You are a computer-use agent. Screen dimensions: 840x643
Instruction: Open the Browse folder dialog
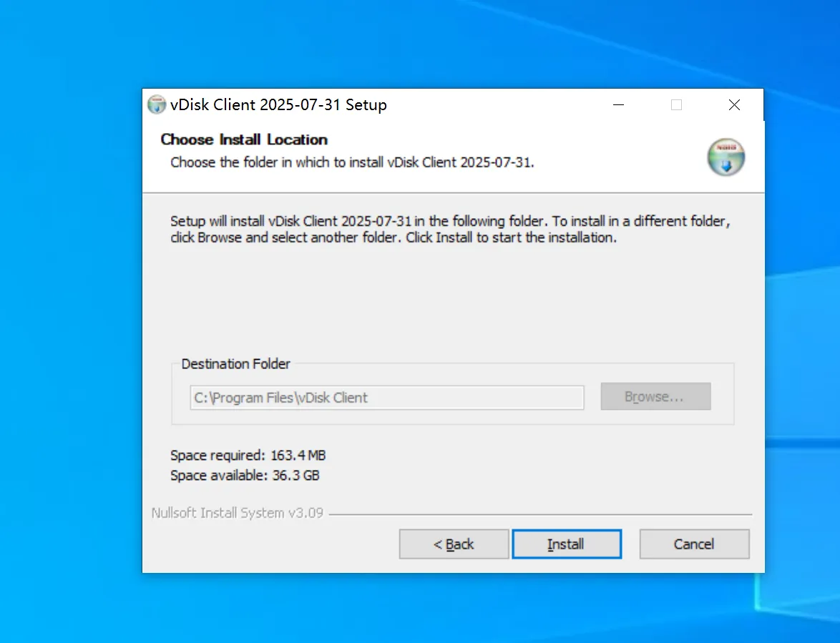[655, 397]
